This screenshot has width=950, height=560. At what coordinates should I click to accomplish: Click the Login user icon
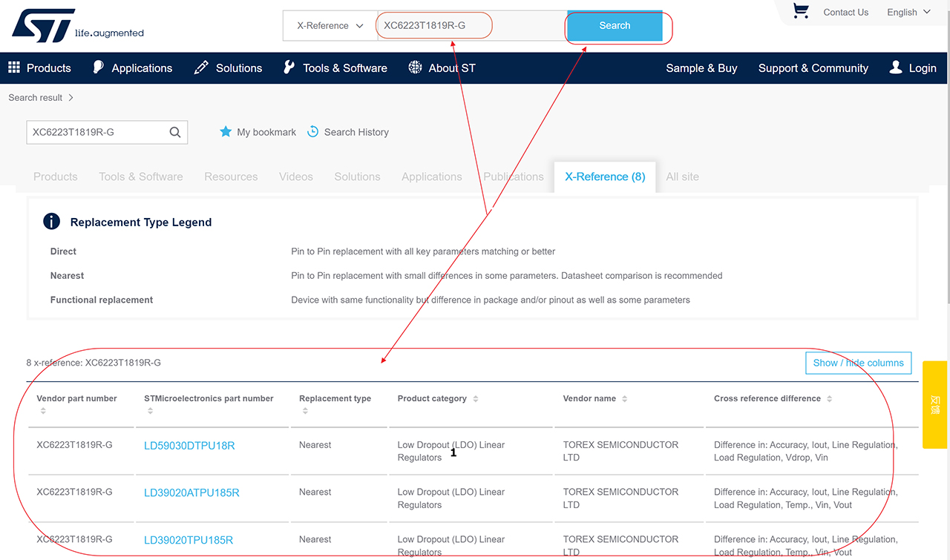point(896,67)
